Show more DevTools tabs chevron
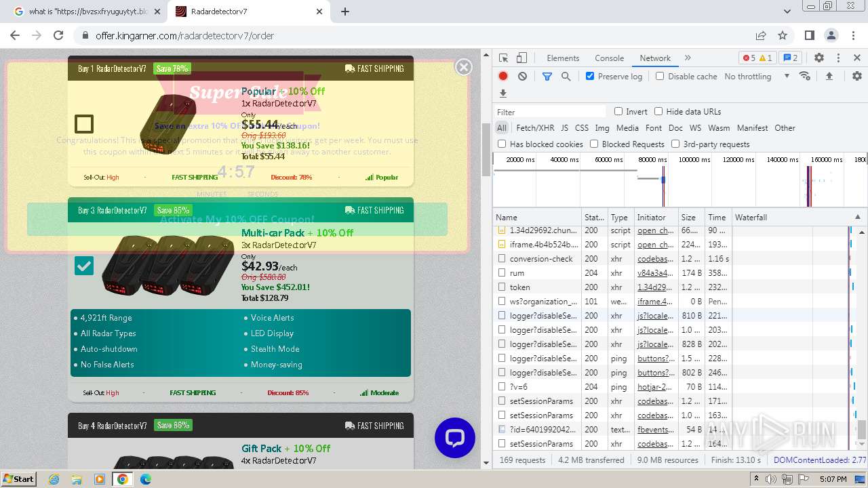Screen dimensions: 868x488 [688, 58]
